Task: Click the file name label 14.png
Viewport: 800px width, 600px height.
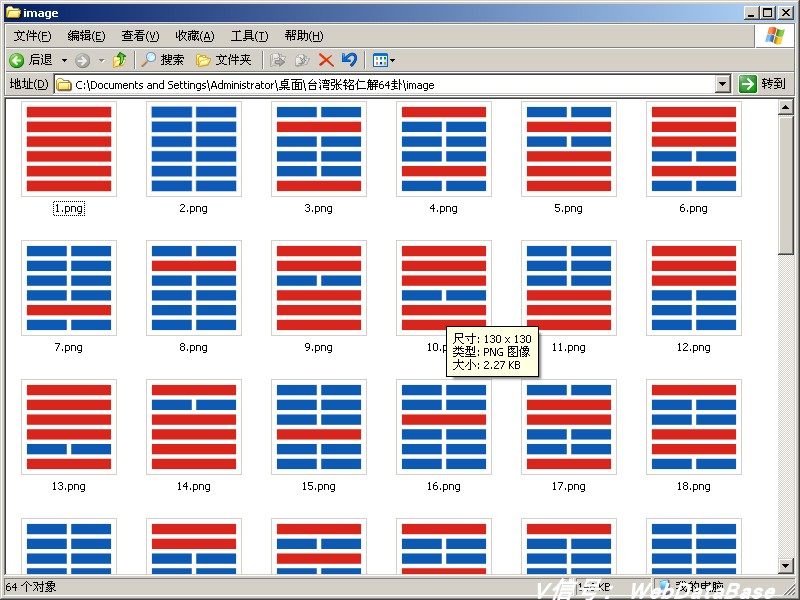Action: click(193, 486)
